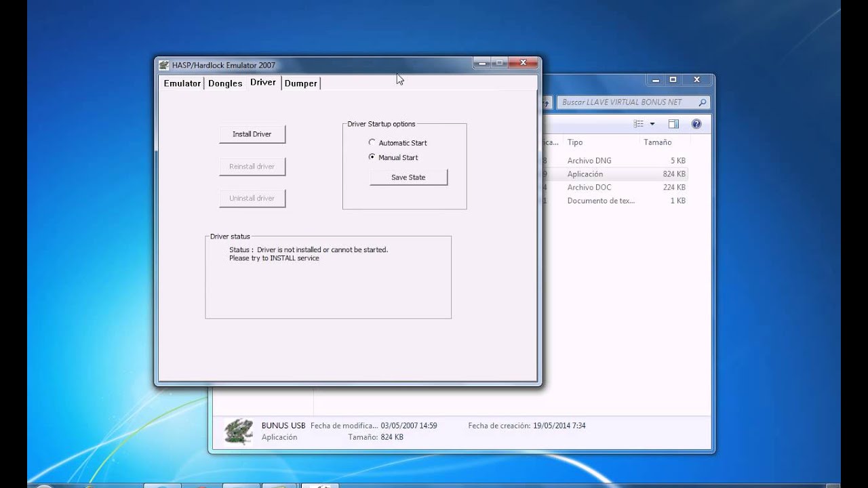Screen dimensions: 868x488
Task: Click the HASP Emulator title bar icon
Action: (163, 65)
